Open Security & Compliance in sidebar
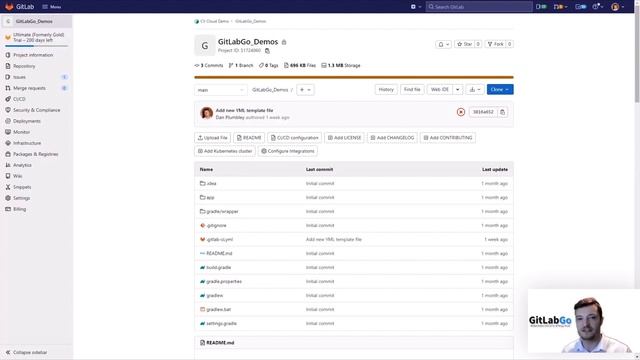Viewport: 640px width, 360px height. (x=36, y=110)
